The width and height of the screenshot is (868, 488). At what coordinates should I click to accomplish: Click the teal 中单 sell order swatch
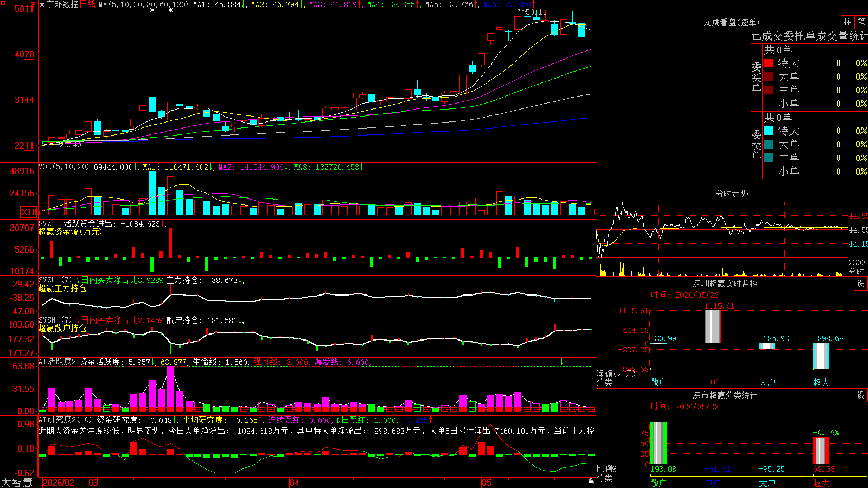click(x=768, y=158)
